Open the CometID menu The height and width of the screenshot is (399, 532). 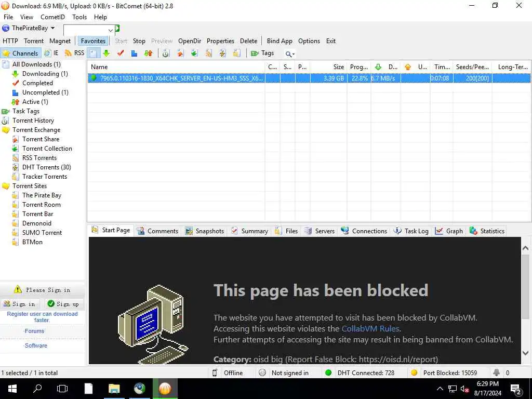pos(52,17)
